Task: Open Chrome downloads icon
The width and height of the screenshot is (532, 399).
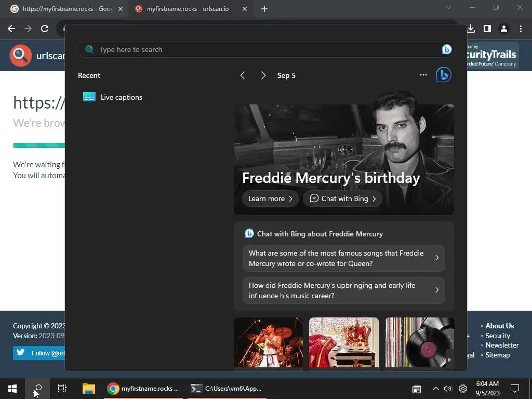Action: point(471,29)
